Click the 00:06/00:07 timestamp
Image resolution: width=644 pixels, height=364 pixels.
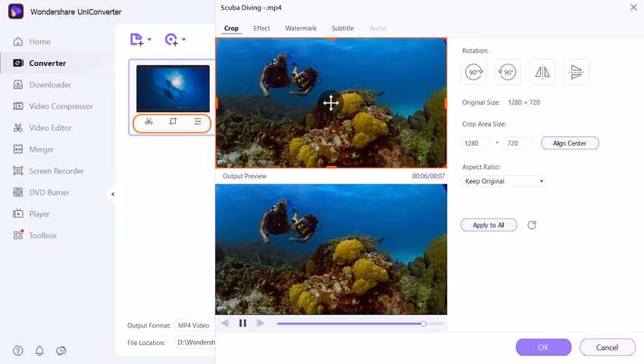tap(428, 176)
